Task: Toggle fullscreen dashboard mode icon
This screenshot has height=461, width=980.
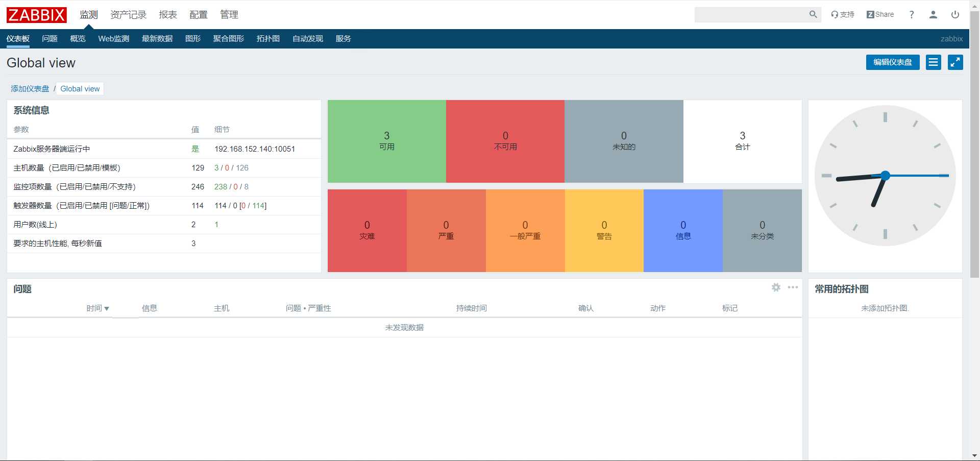Action: click(x=955, y=62)
